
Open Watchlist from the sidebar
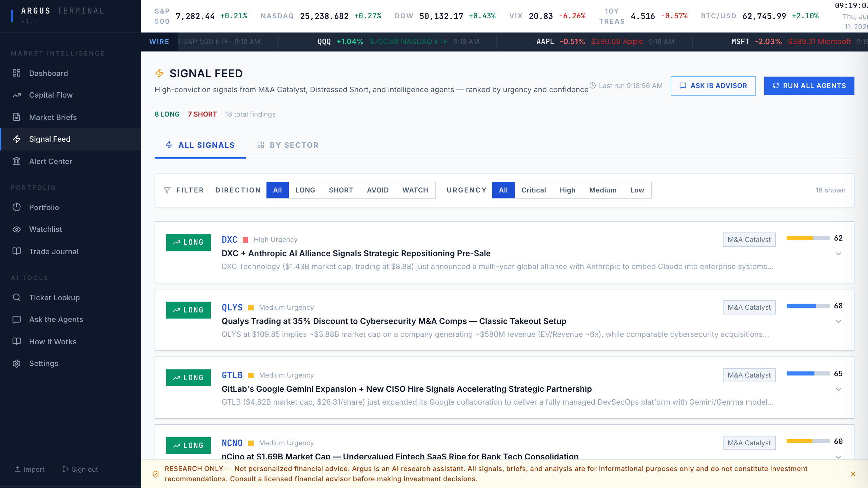71,229
